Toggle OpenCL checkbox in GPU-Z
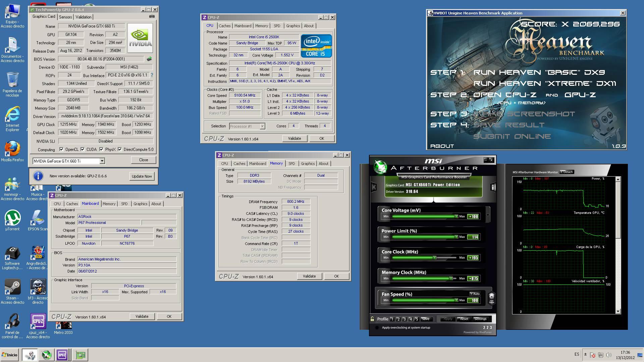This screenshot has width=644, height=362. coord(61,149)
